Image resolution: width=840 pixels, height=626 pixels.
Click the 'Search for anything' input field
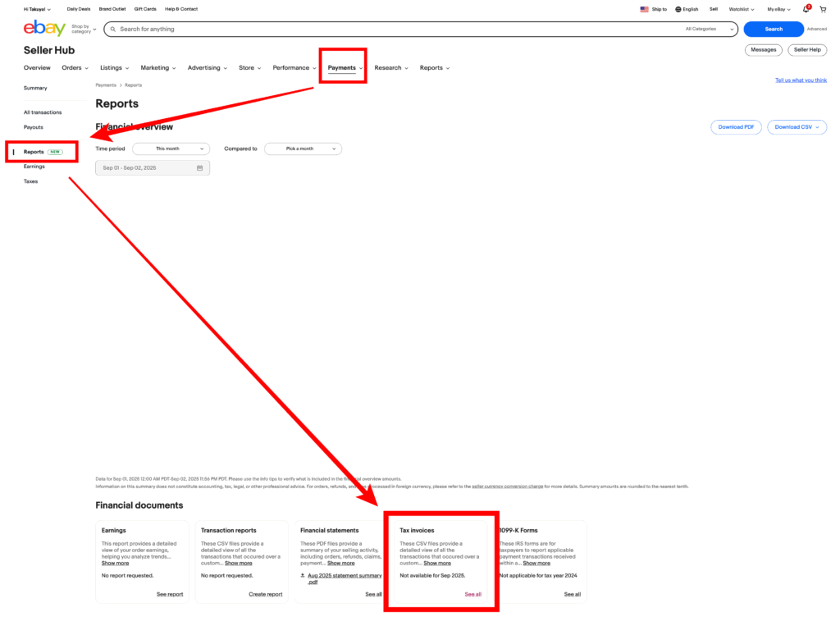pos(394,29)
